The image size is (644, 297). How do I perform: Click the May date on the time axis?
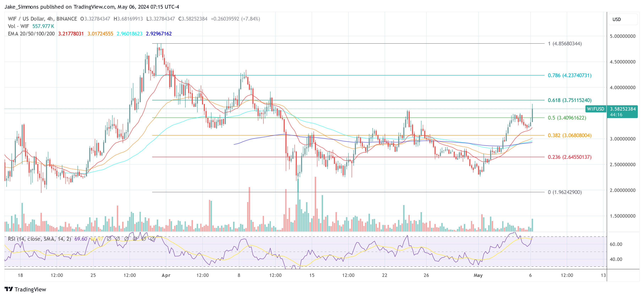[x=478, y=275]
